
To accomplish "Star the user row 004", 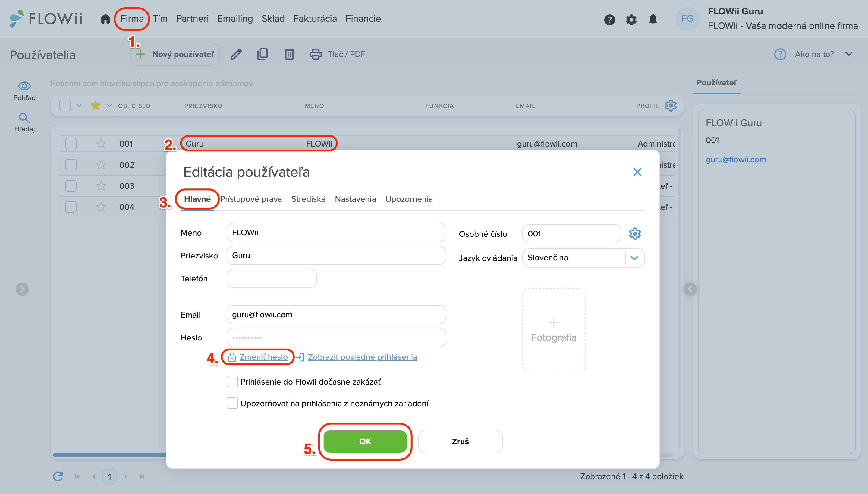I will 101,207.
